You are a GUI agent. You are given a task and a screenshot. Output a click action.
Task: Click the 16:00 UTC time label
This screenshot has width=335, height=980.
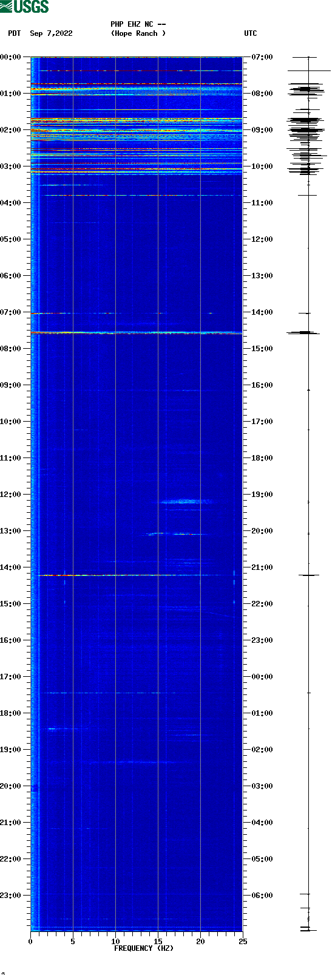[262, 385]
